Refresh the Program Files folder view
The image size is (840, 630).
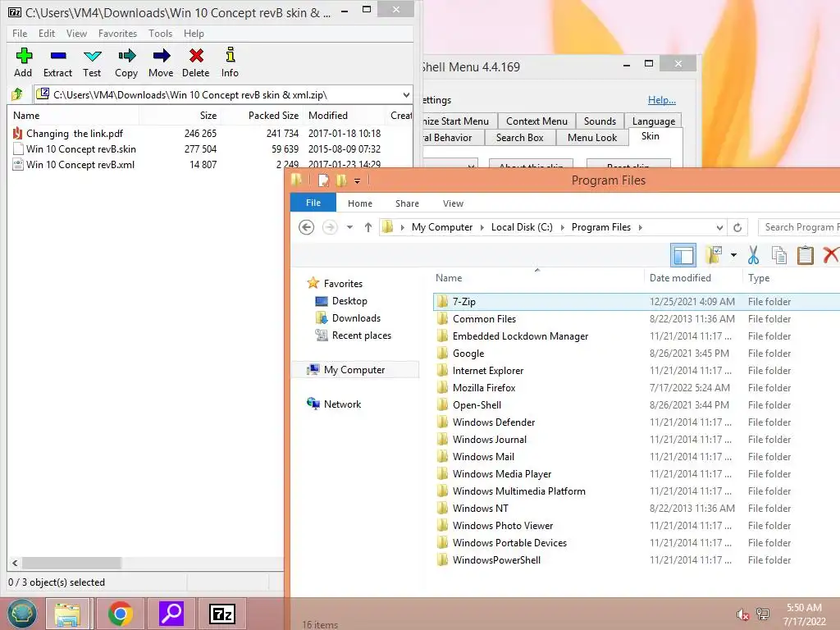point(737,228)
